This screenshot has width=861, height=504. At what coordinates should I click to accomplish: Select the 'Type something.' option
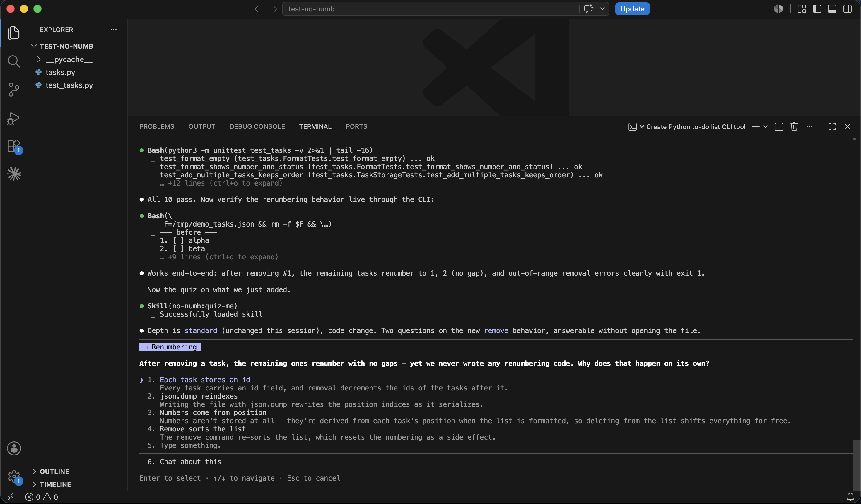click(190, 445)
